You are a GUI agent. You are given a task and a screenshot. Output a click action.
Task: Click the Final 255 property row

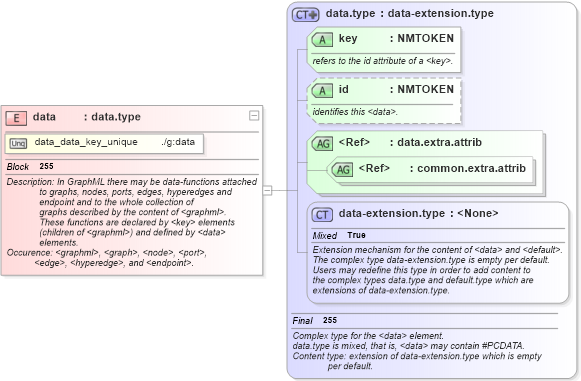tap(425, 321)
